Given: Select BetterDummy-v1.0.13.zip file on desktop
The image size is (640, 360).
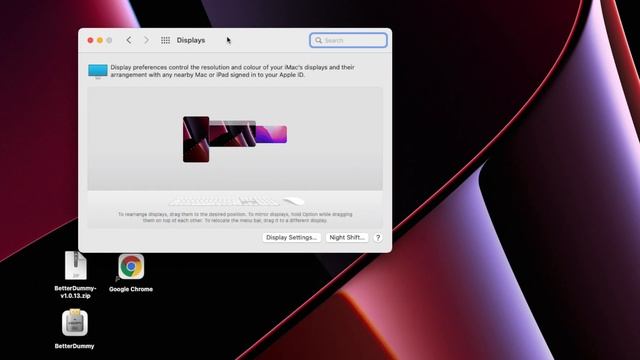Looking at the screenshot, I should [x=76, y=275].
